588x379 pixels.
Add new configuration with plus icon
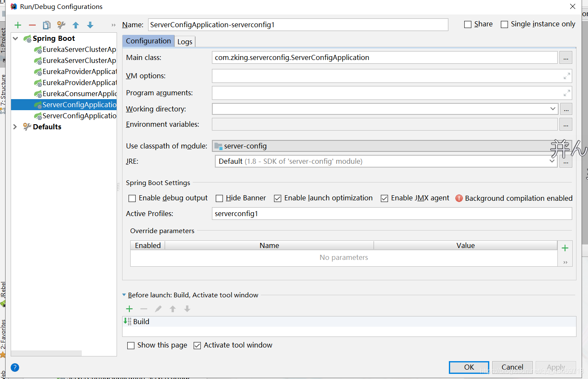18,25
